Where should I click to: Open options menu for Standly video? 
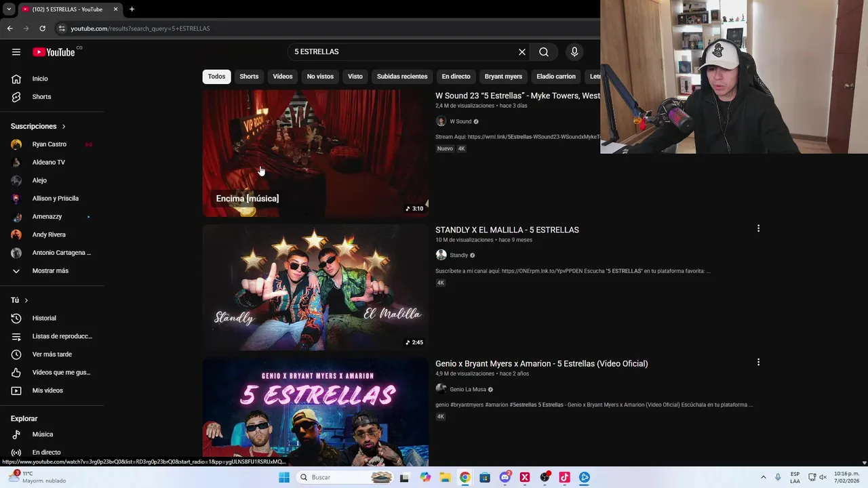point(758,228)
